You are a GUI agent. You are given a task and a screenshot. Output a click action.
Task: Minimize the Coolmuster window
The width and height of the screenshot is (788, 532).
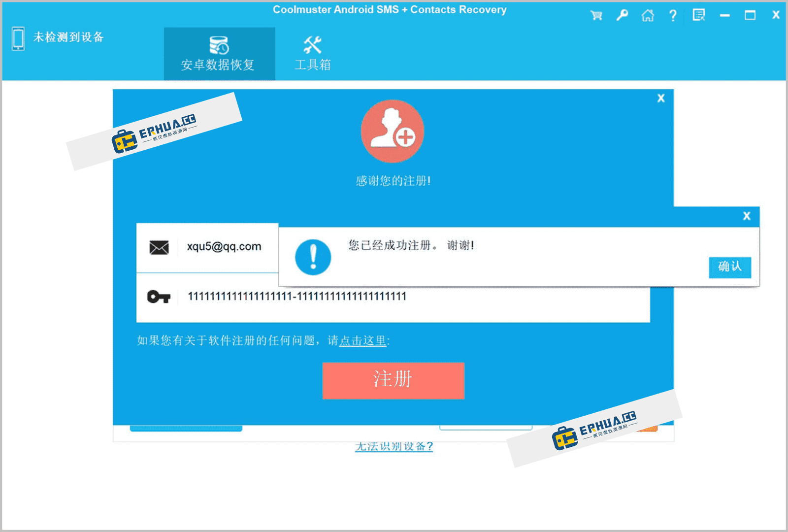[724, 16]
